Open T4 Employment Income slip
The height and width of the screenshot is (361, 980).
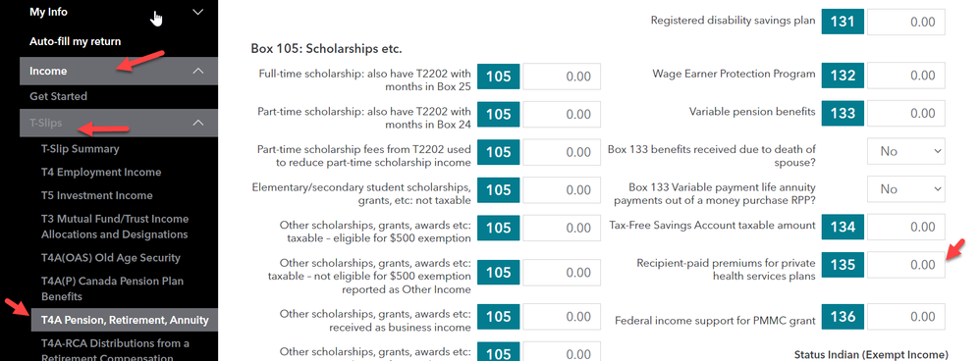coord(101,172)
